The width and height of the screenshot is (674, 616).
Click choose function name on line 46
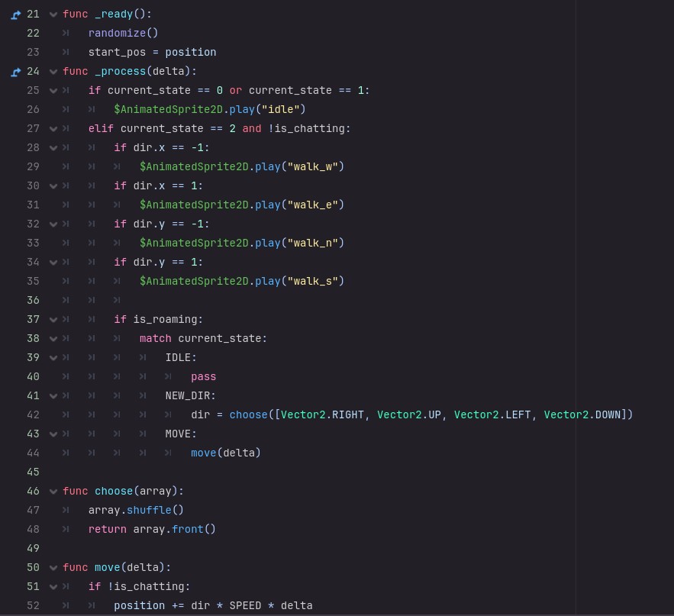[x=114, y=491]
